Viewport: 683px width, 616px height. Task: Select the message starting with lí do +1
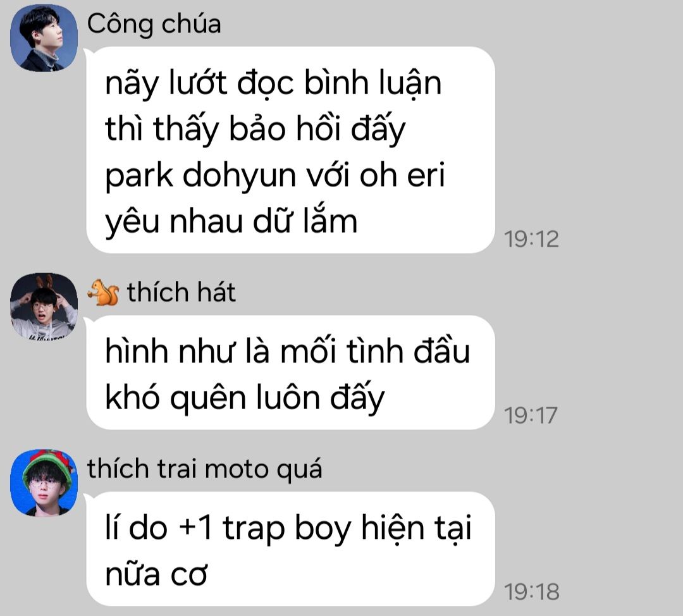coord(290,549)
